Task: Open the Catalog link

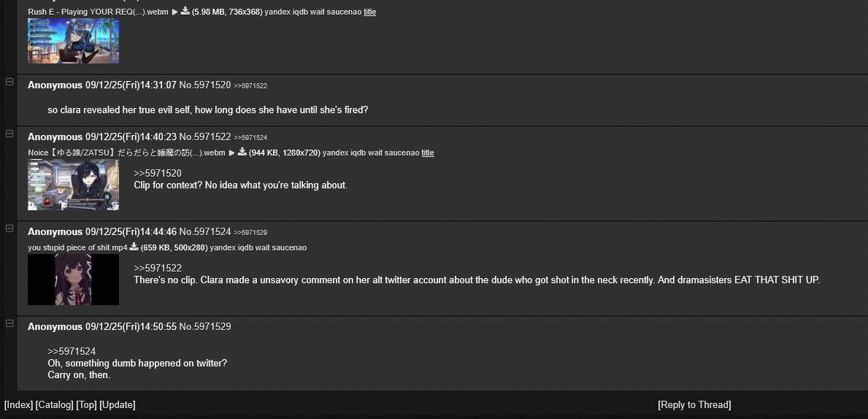Action: coord(54,404)
